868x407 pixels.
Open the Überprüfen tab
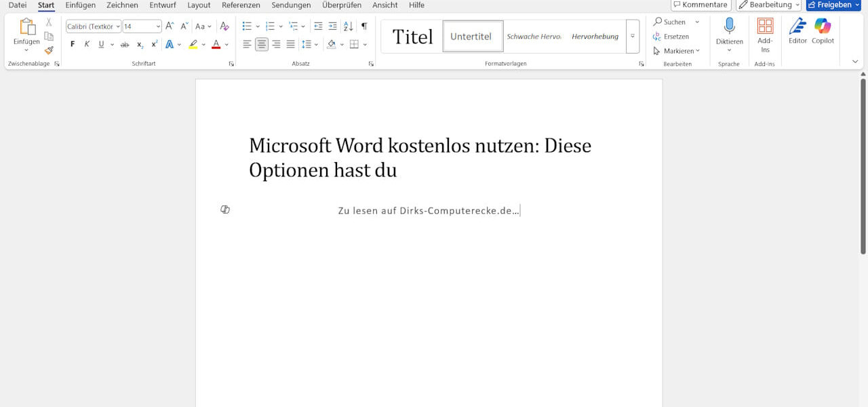342,5
